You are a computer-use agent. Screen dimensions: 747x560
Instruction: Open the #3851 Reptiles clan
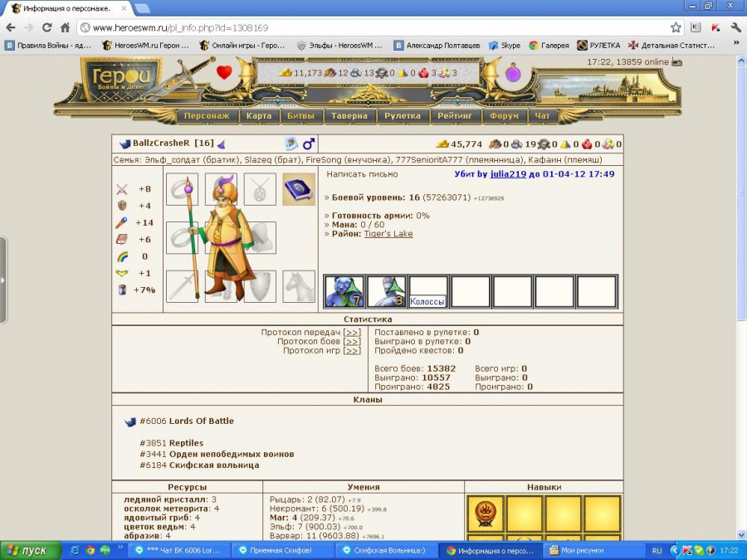coord(172,443)
